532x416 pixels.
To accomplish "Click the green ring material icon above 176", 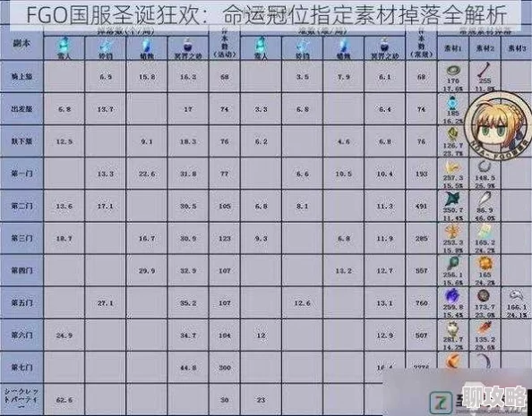I will click(452, 71).
